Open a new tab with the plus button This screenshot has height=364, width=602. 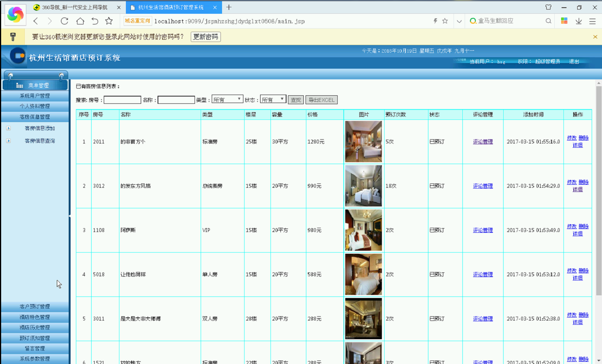(x=229, y=7)
